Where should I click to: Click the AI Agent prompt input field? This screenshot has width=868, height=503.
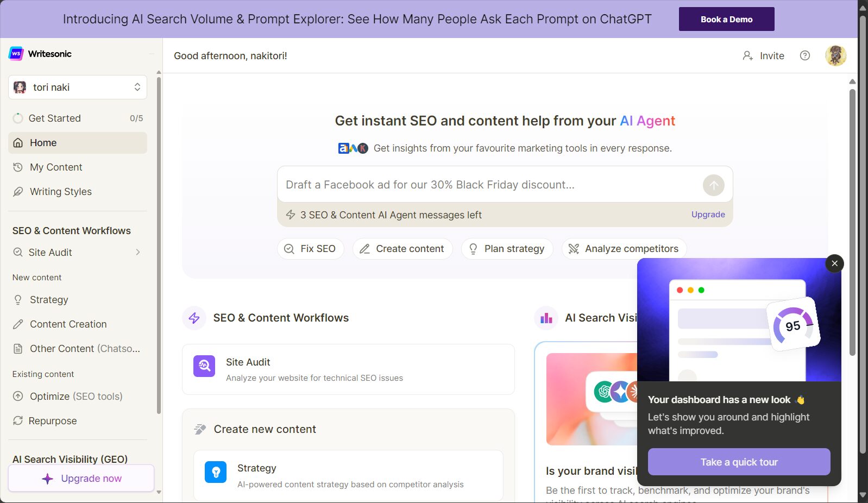tap(489, 185)
